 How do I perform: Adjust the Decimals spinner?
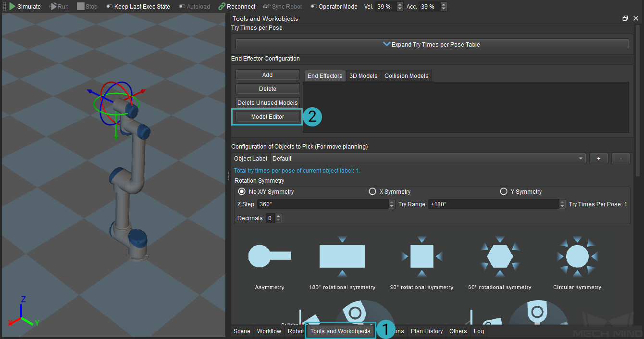(278, 218)
